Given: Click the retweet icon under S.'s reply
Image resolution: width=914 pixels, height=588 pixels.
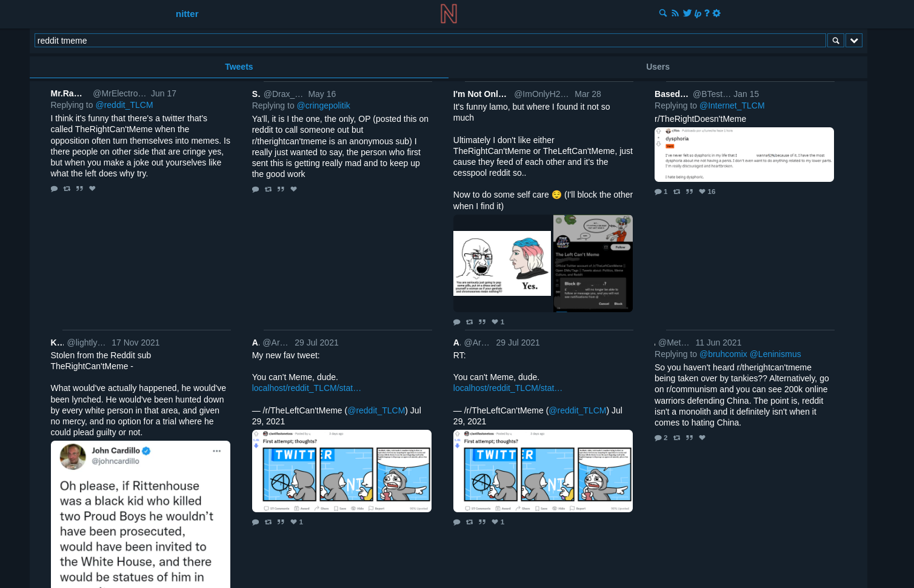Looking at the screenshot, I should coord(268,189).
